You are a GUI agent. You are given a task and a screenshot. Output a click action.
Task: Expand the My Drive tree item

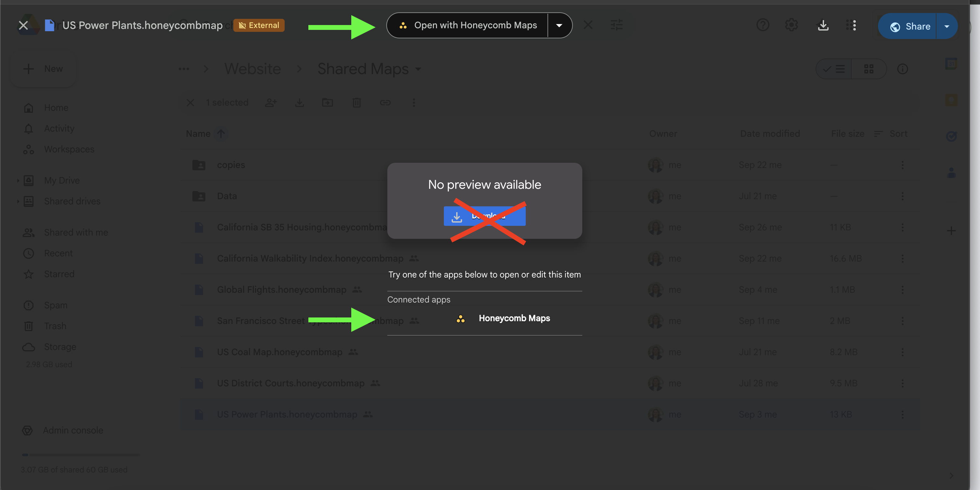(18, 180)
